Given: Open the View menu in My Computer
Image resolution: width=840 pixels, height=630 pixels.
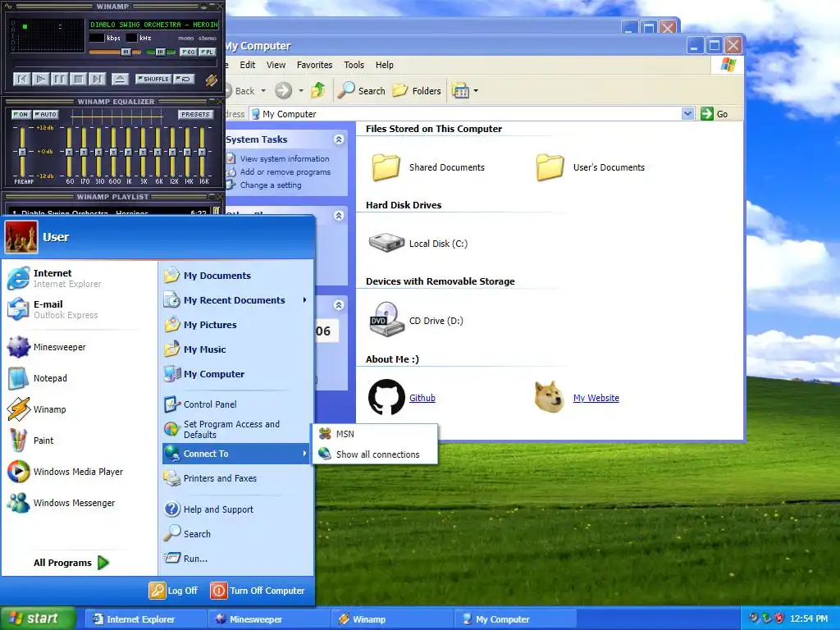Looking at the screenshot, I should 276,65.
